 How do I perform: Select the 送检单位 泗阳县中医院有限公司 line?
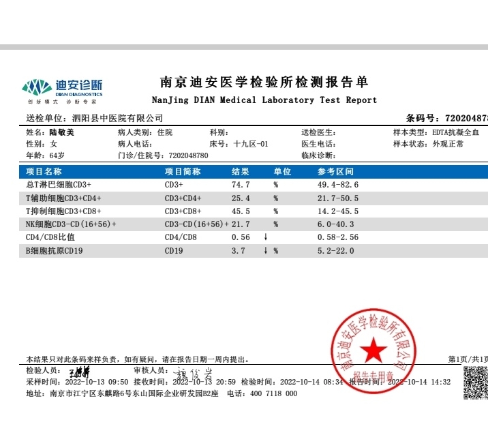click(94, 118)
